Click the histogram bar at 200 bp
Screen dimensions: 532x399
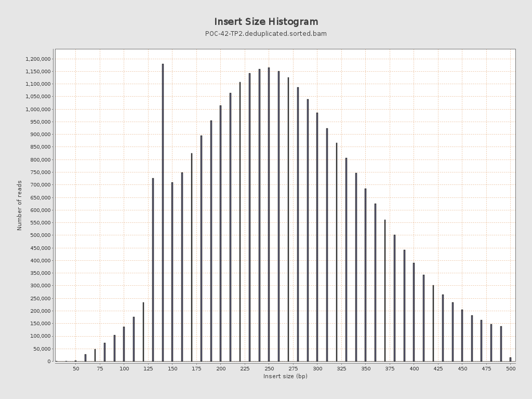(220, 233)
